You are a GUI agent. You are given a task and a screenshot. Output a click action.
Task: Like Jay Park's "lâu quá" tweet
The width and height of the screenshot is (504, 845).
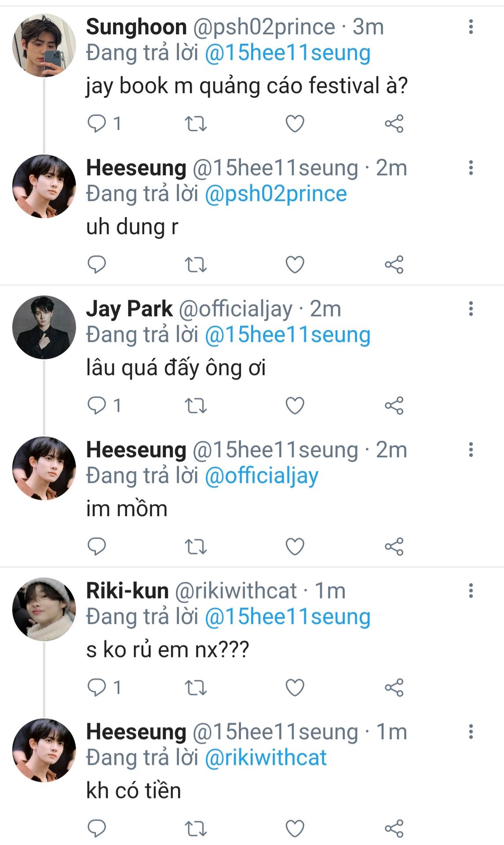click(x=295, y=405)
